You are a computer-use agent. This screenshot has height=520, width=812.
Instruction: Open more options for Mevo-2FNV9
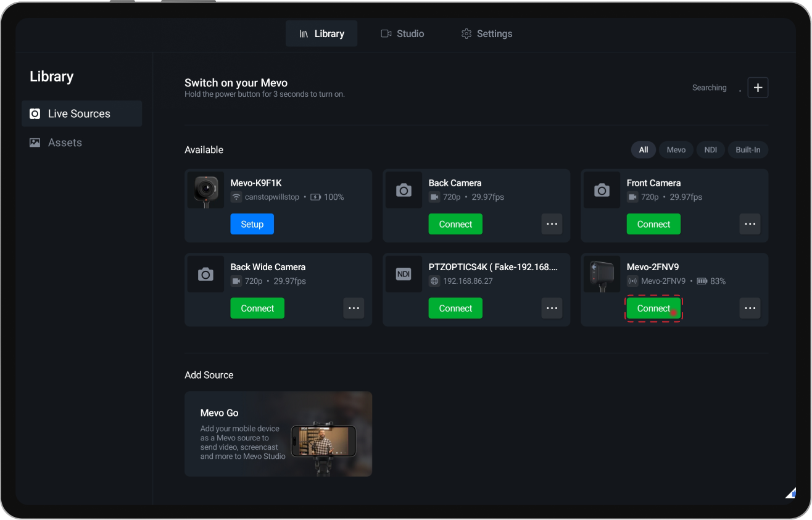click(x=750, y=308)
